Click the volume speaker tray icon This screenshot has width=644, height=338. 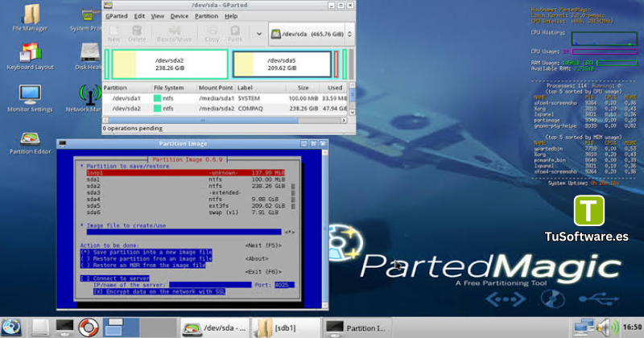[x=608, y=328]
